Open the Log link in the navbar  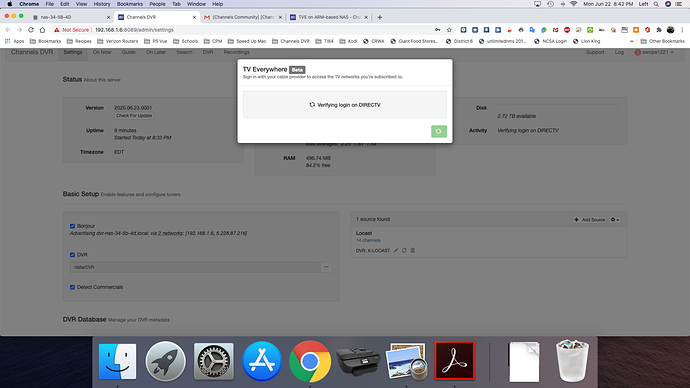[x=619, y=52]
